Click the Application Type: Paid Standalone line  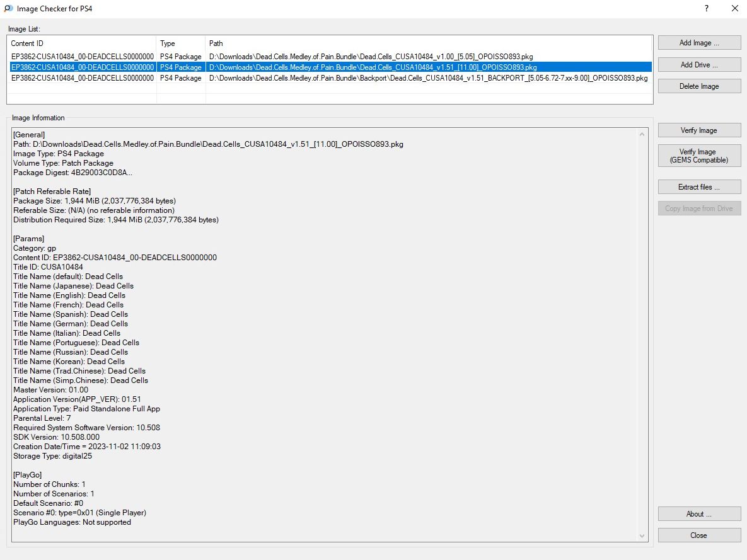(x=87, y=409)
